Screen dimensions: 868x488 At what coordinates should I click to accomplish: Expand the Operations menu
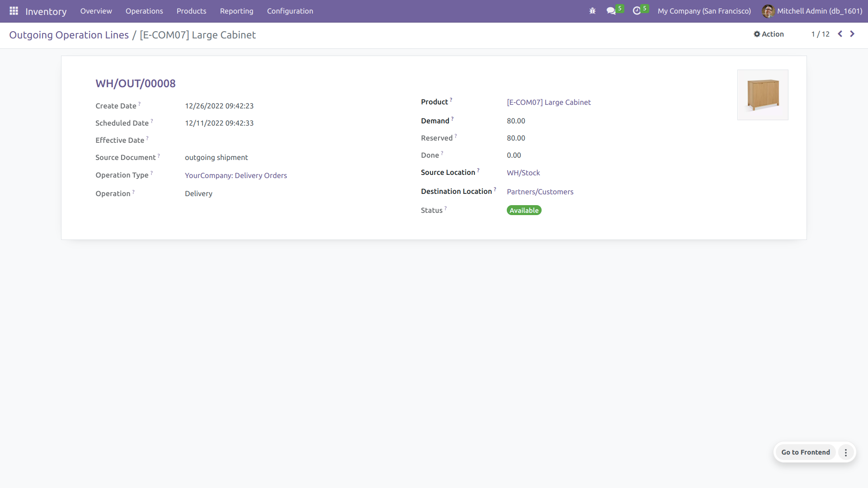[144, 11]
